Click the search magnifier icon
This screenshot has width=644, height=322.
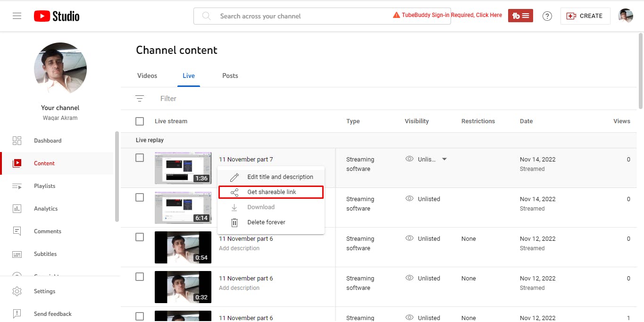coord(206,16)
